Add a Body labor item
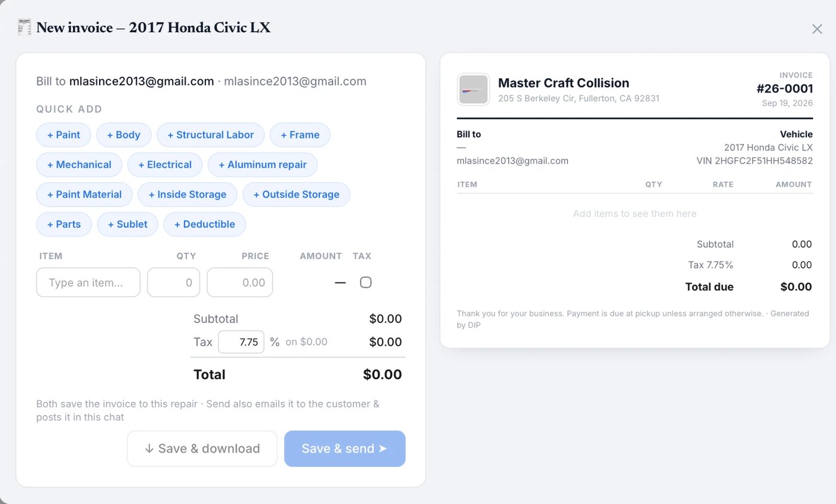Viewport: 836px width, 504px height. 124,135
